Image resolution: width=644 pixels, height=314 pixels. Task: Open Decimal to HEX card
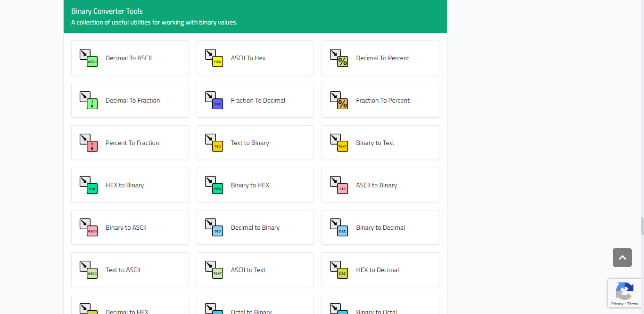(x=130, y=305)
